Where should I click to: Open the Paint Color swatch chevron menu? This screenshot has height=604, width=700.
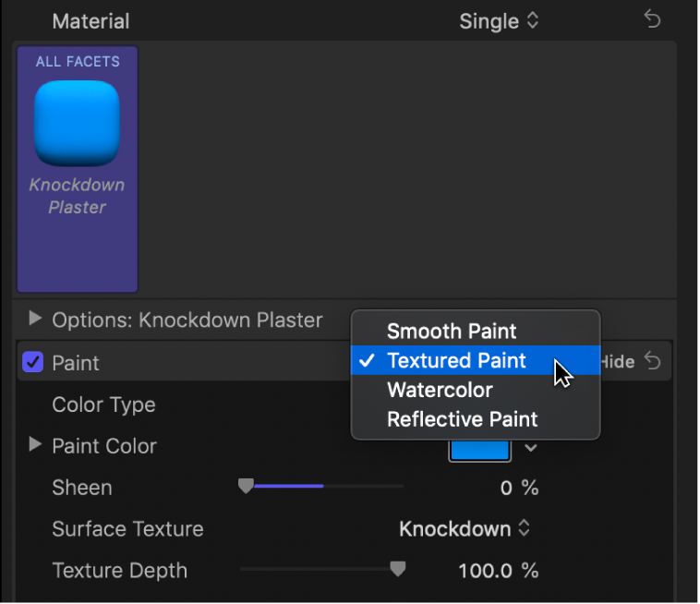[531, 448]
